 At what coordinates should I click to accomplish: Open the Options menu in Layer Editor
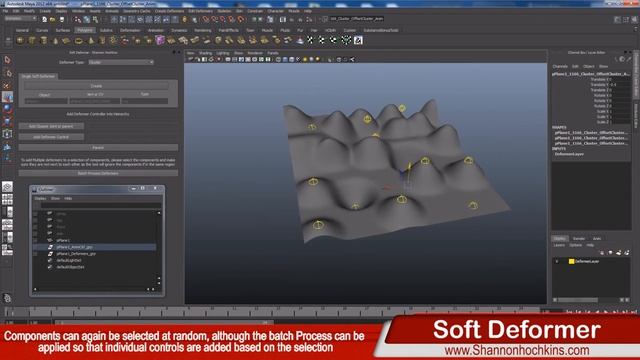(x=576, y=245)
